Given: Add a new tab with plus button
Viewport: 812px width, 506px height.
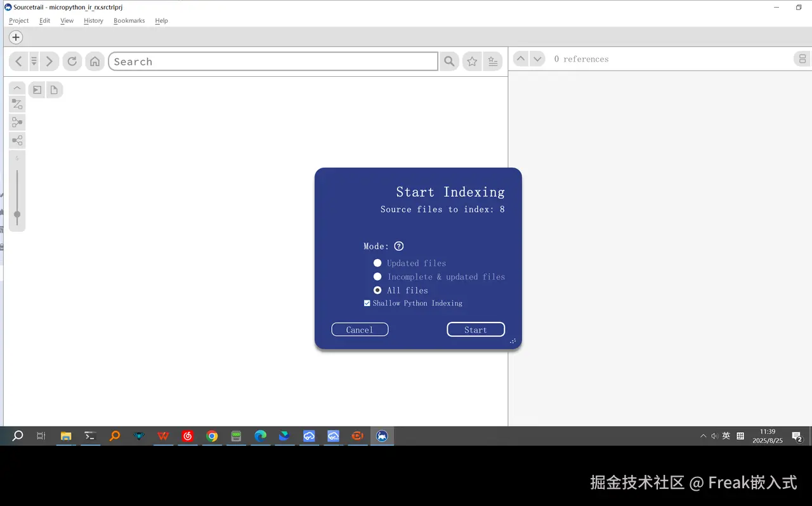Looking at the screenshot, I should [x=16, y=37].
